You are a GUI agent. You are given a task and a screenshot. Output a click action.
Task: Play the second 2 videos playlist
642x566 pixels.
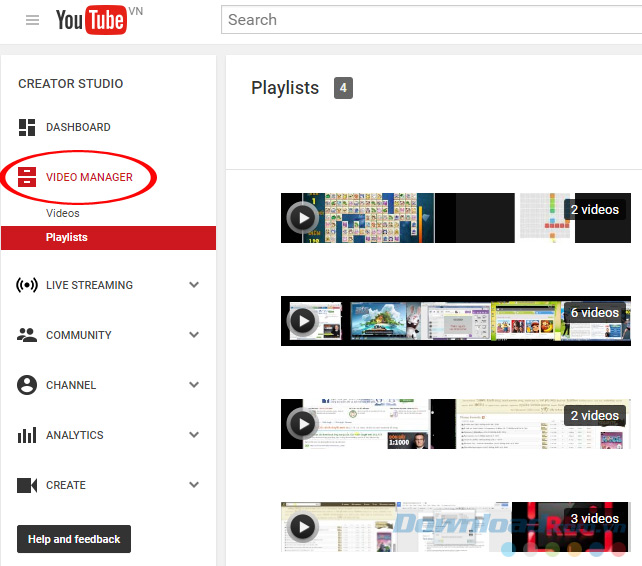[303, 424]
